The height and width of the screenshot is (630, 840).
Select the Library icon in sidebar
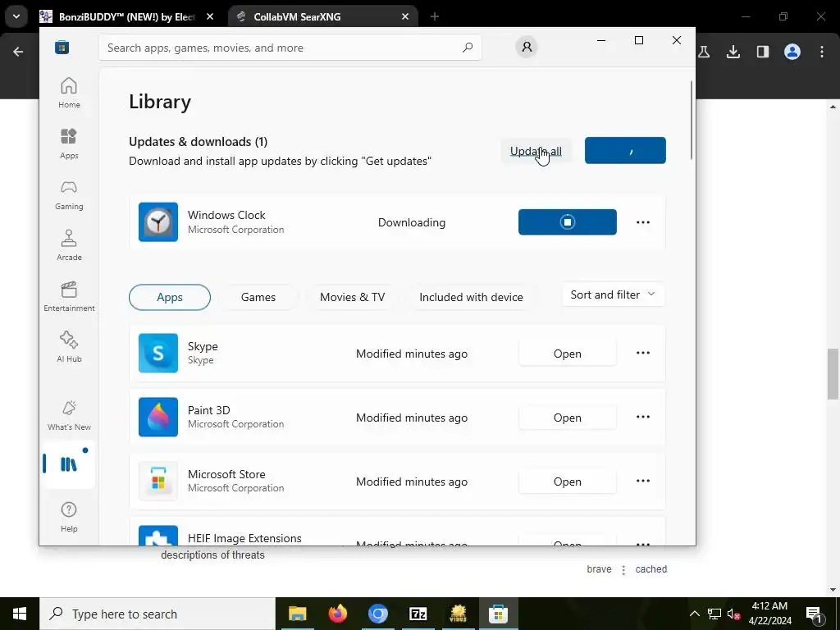69,464
